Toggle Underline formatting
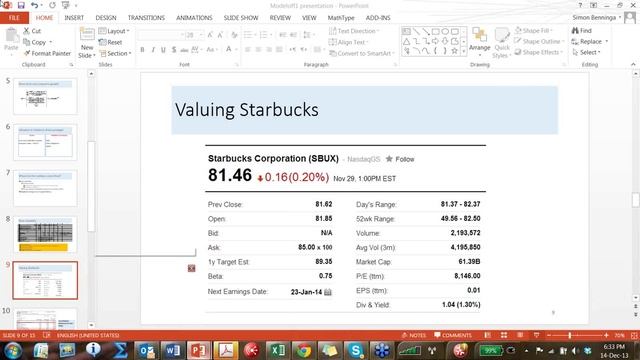Screen dimensions: 640x360 [x=163, y=49]
